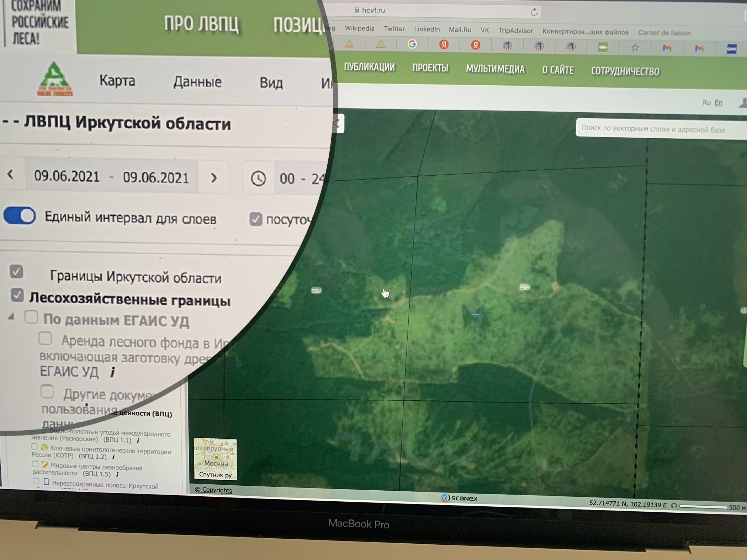Click the forest quarter label 210 on map
Screen dimensions: 747x560
tap(525, 287)
